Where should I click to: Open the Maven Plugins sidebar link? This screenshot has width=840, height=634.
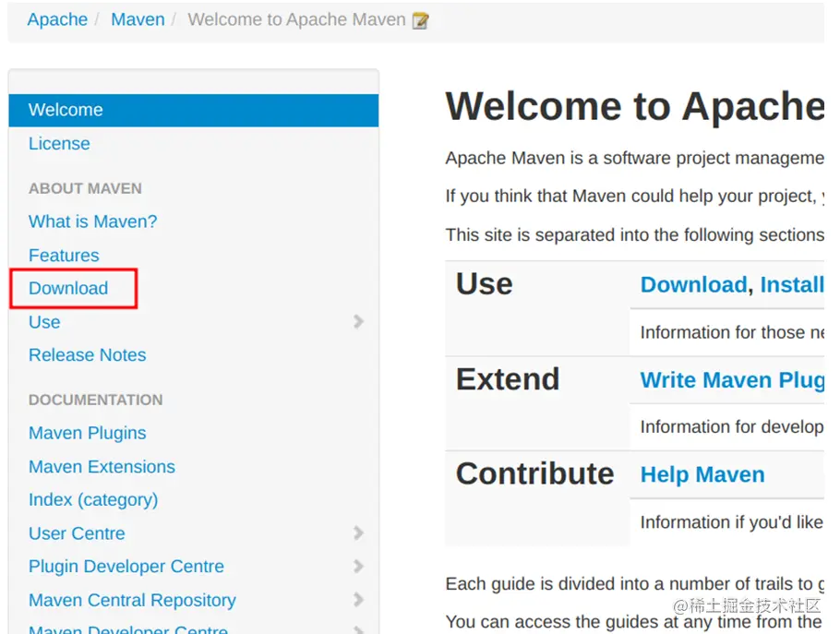click(88, 433)
